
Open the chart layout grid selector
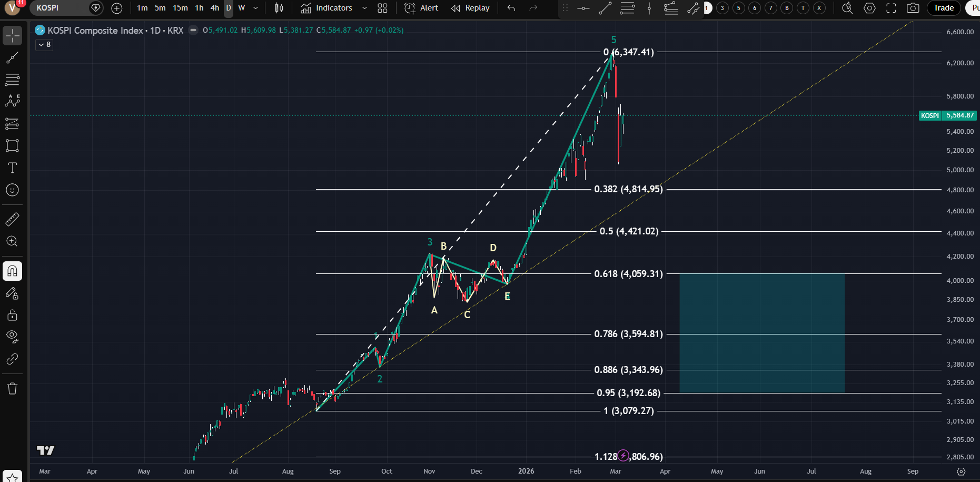pos(382,8)
